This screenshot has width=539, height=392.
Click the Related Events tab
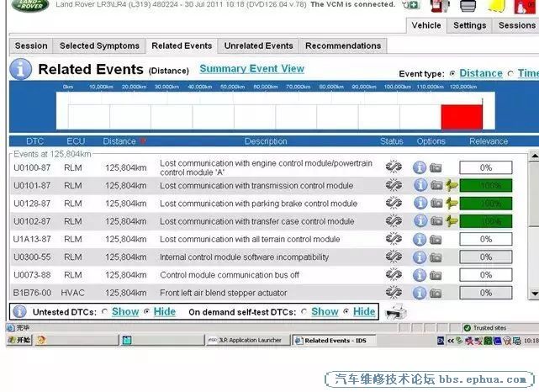182,45
